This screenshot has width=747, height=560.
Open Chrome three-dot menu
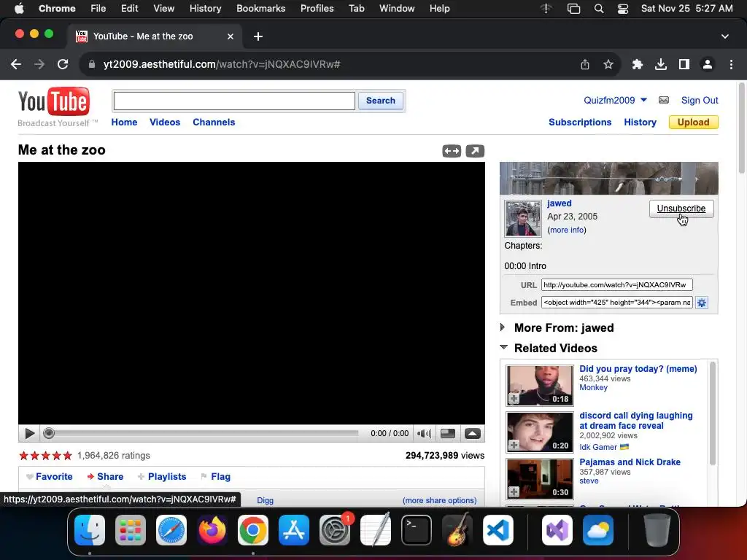click(x=731, y=64)
